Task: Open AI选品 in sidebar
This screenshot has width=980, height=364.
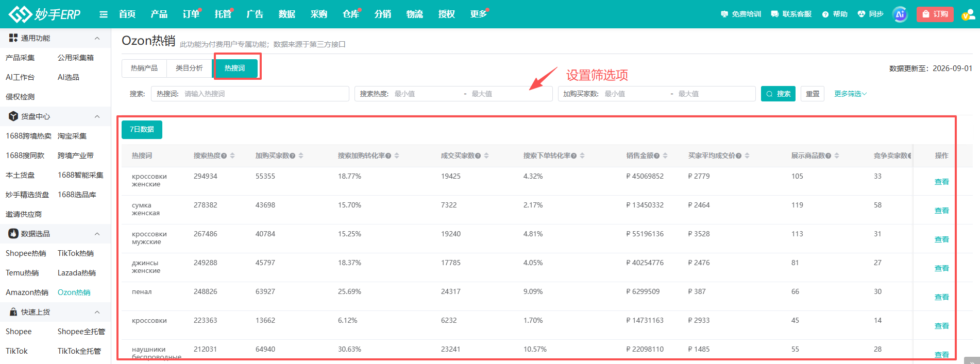Action: tap(68, 77)
